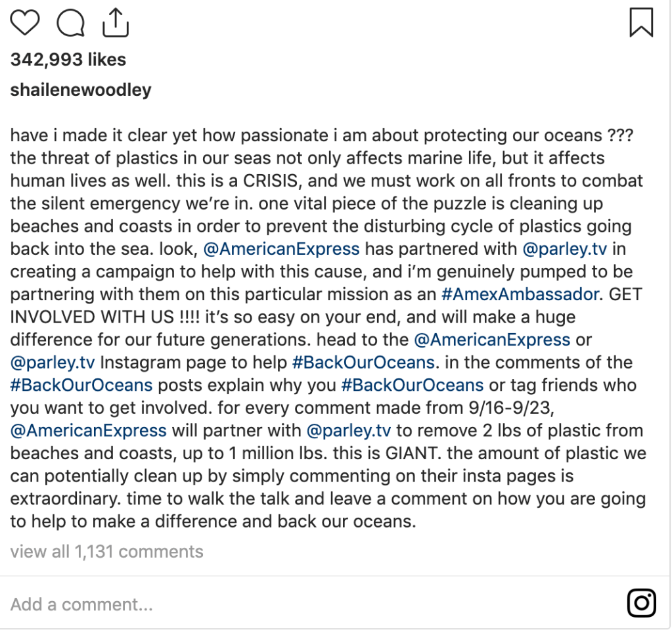The height and width of the screenshot is (632, 672).
Task: Focus the Add a comment field
Action: [81, 604]
